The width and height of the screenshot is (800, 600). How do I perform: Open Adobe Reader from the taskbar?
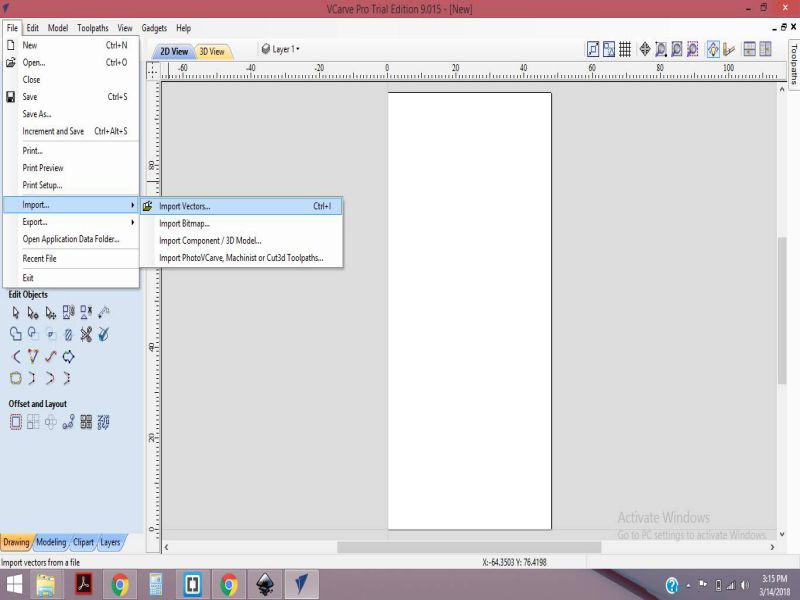(x=84, y=585)
